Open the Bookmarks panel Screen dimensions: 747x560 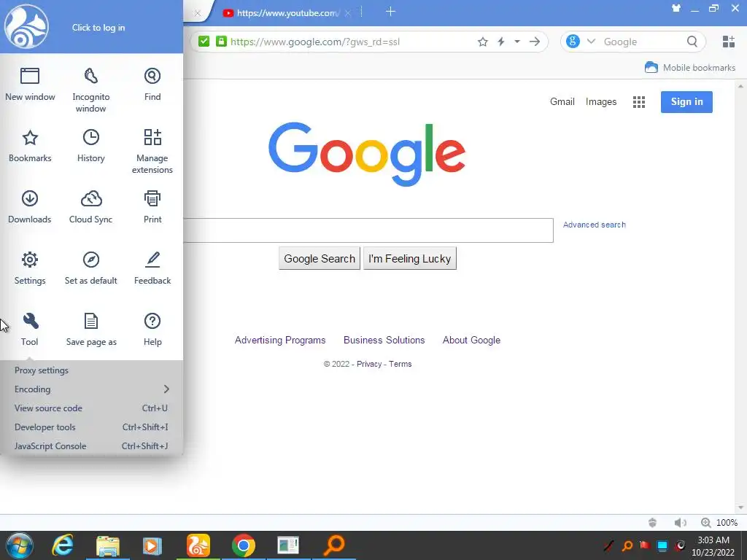tap(30, 146)
